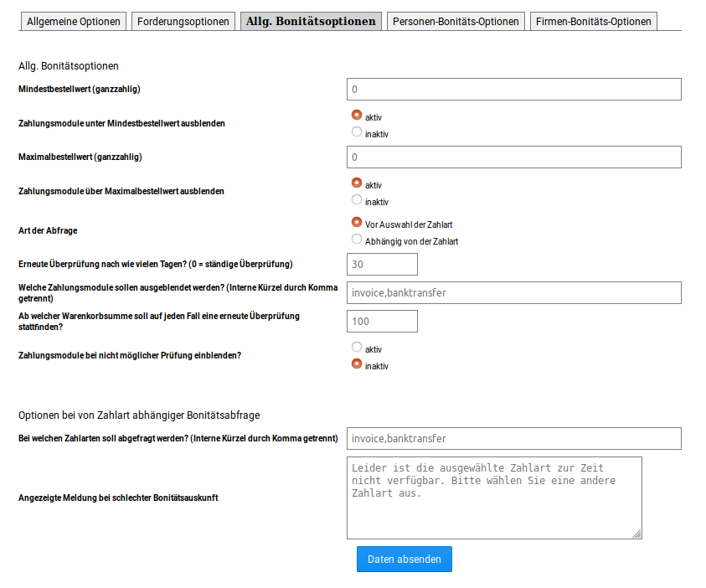706x588 pixels.
Task: Switch to the Forderungsoptionen tab
Action: click(183, 22)
